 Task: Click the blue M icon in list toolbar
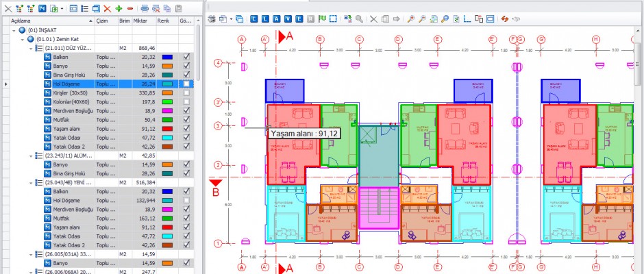click(42, 8)
